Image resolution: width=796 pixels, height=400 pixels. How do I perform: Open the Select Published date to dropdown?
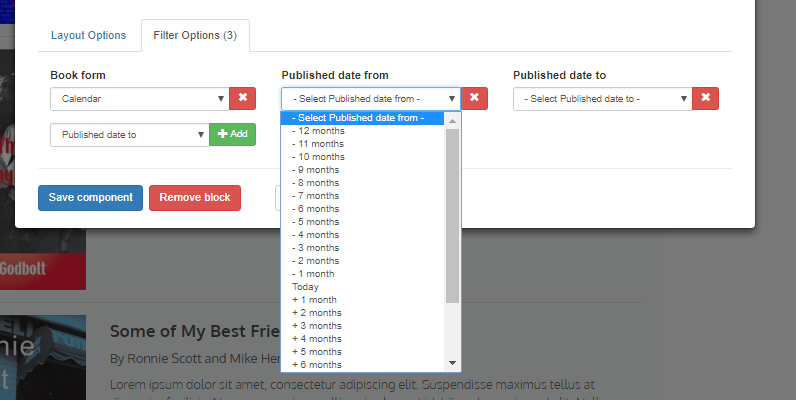(x=603, y=98)
